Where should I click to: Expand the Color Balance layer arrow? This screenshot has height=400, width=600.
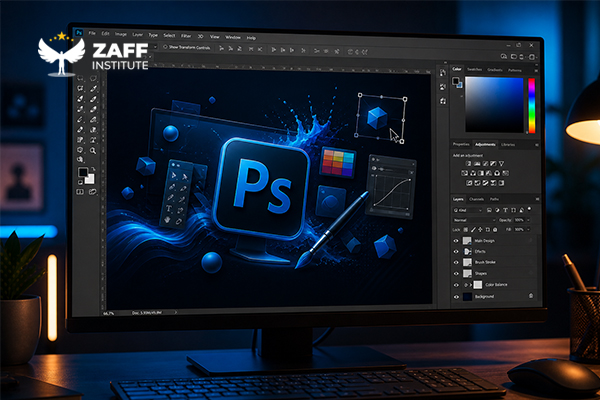tap(471, 285)
